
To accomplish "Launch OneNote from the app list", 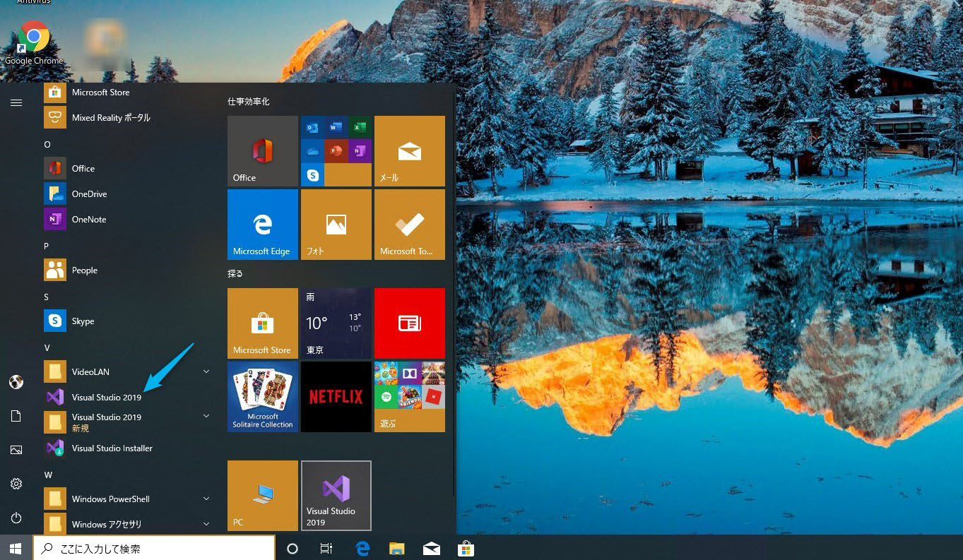I will [x=127, y=219].
